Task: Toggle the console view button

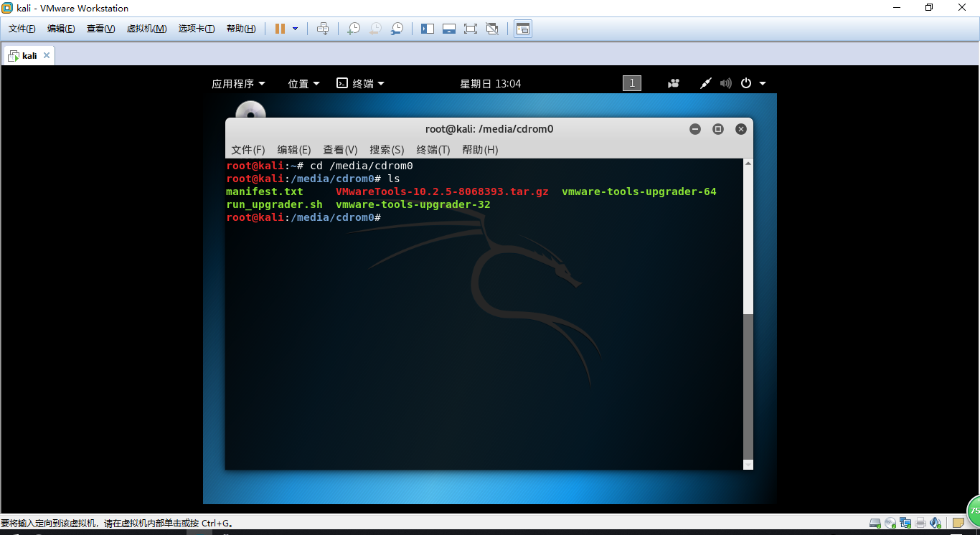Action: pyautogui.click(x=523, y=29)
